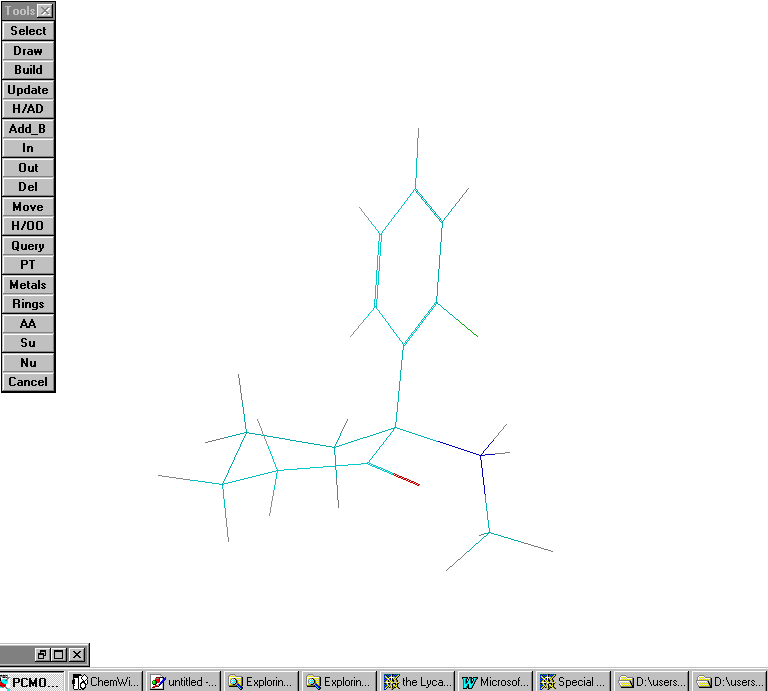Choose the Build tool
Screen dimensions: 768x691
[x=28, y=70]
